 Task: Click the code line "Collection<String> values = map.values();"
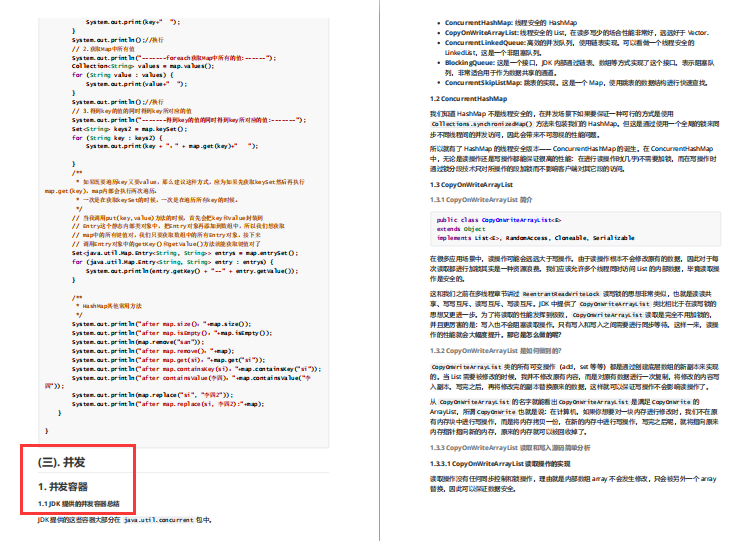tap(143, 66)
